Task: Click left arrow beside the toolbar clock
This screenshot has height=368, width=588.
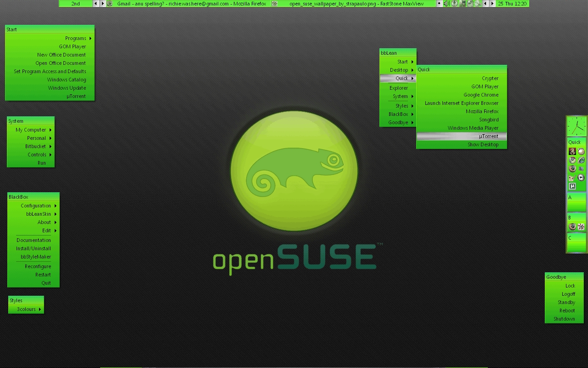Action: 485,3
